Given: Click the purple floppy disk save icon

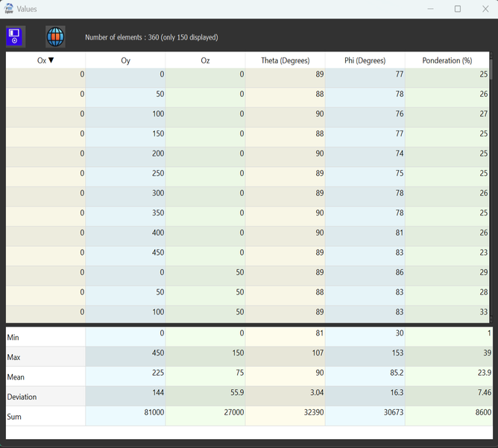Looking at the screenshot, I should (x=16, y=37).
